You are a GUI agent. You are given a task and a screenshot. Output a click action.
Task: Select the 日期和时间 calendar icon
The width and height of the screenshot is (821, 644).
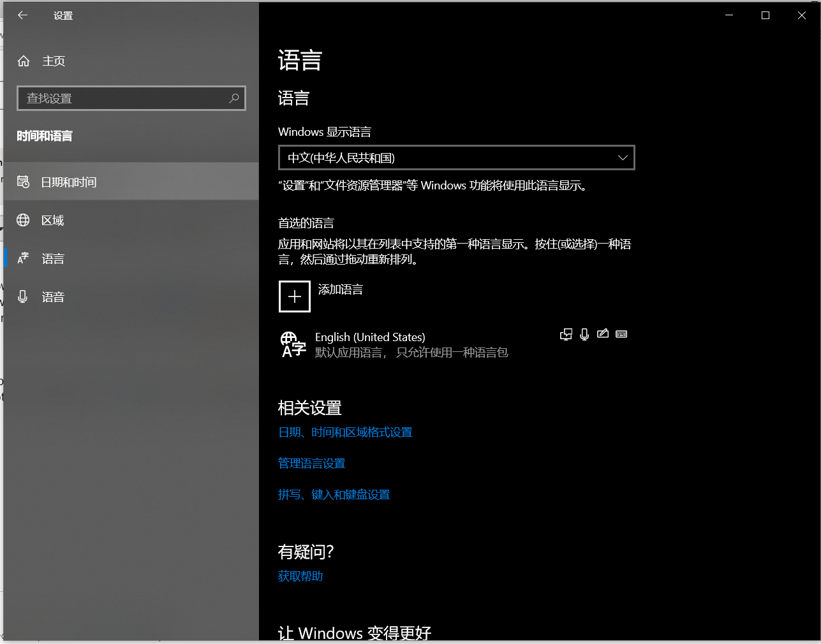pyautogui.click(x=23, y=182)
